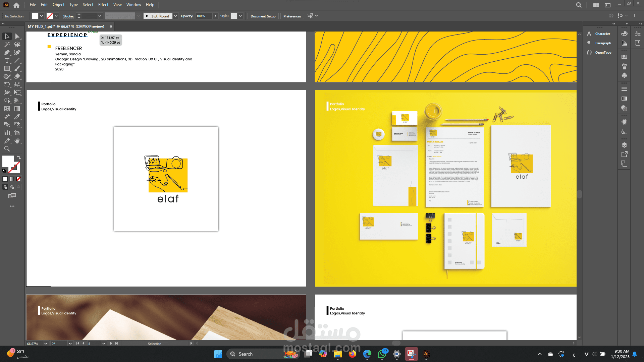
Task: Select the Column Graph tool
Action: click(7, 133)
